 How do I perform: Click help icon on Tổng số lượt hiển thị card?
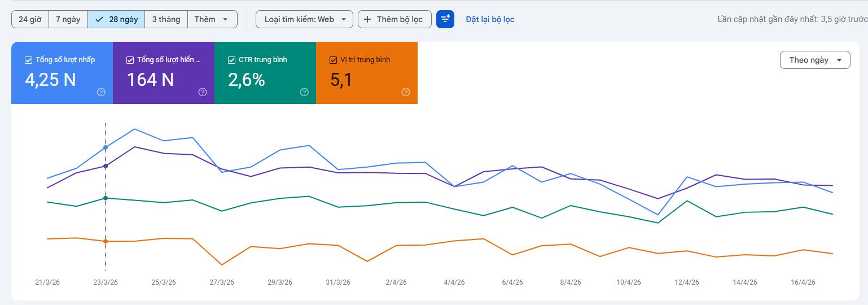(203, 93)
